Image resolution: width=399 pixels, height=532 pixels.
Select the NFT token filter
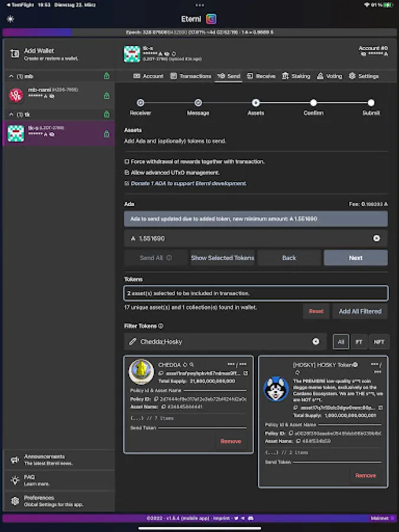tap(379, 342)
